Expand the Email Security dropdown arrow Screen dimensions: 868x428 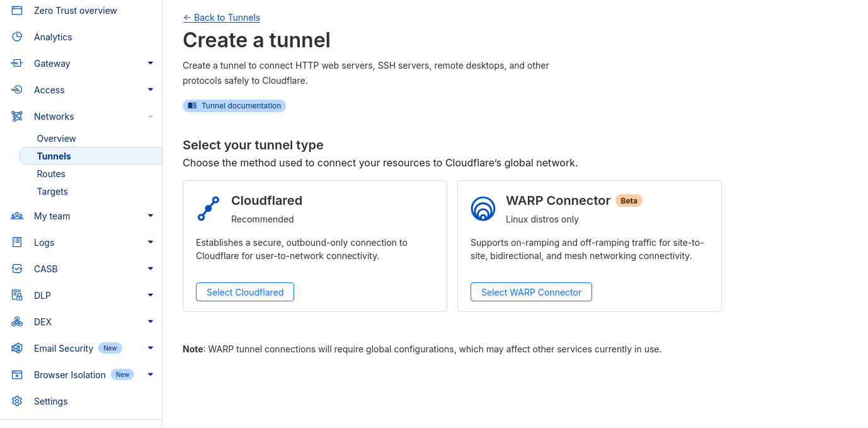151,348
